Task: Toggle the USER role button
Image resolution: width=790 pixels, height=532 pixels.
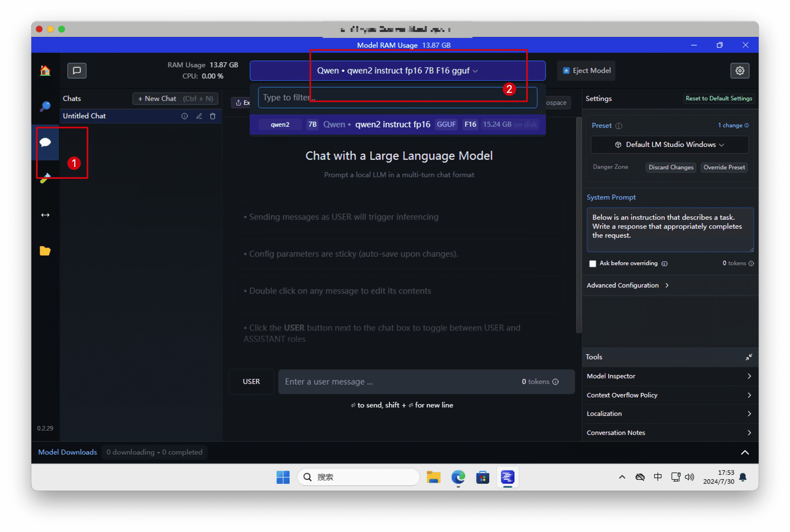Action: [x=251, y=382]
